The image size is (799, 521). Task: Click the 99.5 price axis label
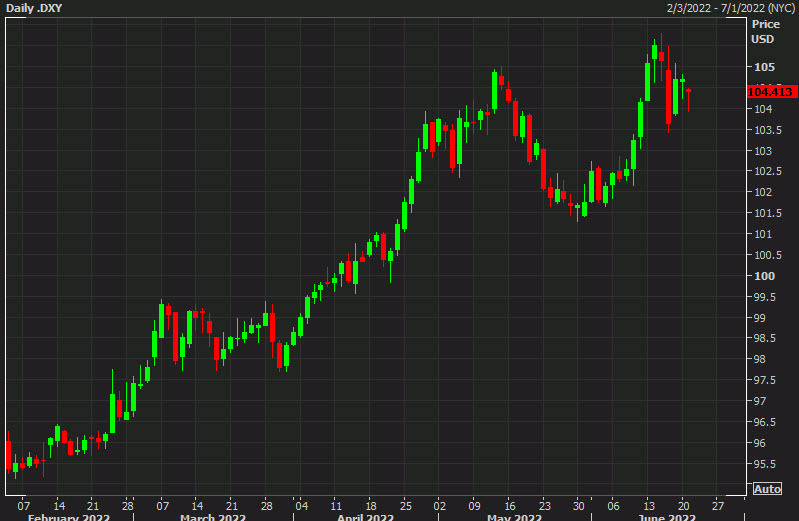(764, 297)
